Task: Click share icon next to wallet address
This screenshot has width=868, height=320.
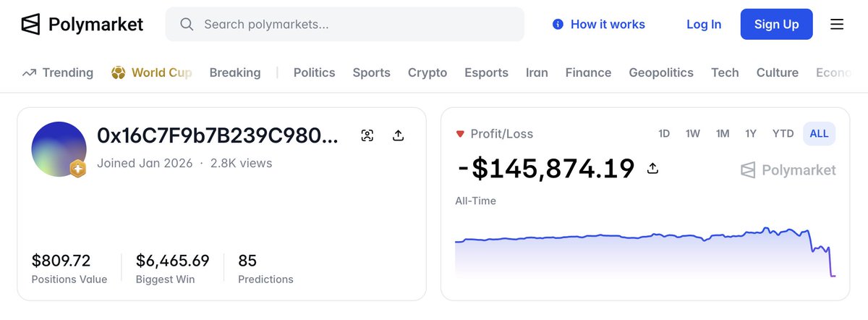Action: (398, 135)
